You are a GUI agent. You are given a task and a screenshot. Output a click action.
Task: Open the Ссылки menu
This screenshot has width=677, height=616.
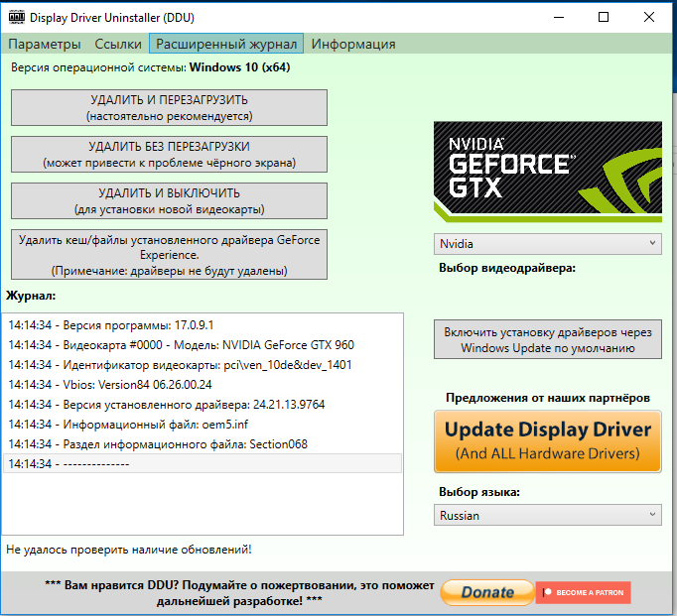[x=118, y=44]
